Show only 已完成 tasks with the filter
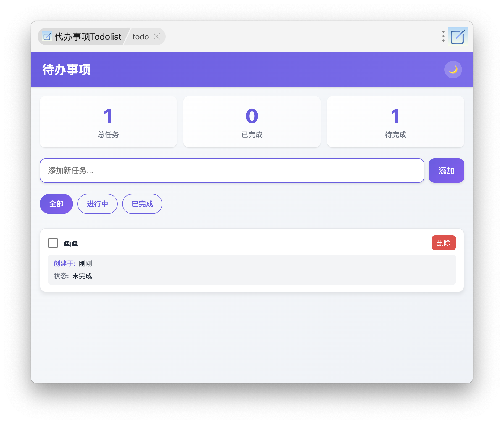 tap(142, 204)
